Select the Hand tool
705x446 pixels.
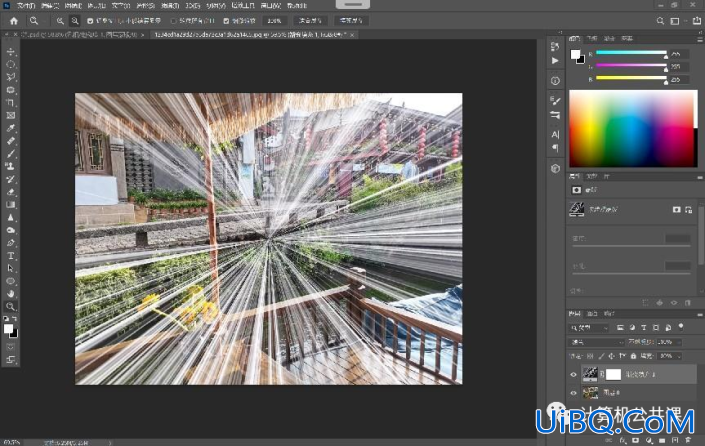(10, 294)
